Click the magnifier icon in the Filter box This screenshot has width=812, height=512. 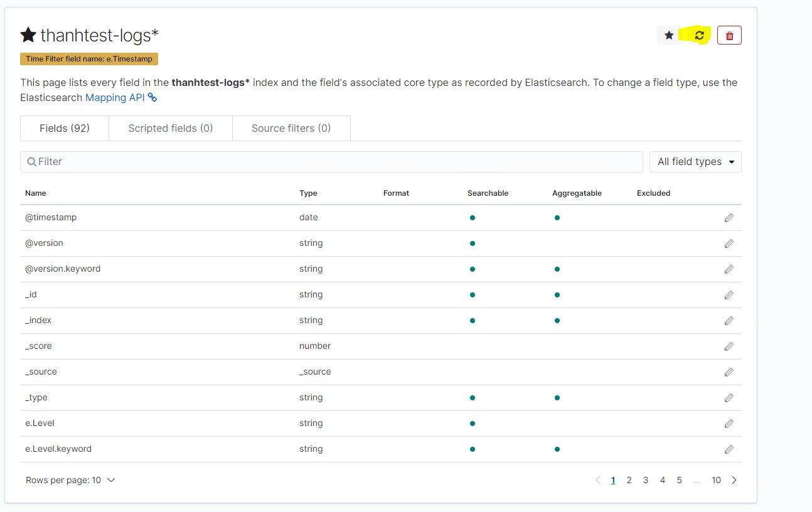(x=31, y=161)
